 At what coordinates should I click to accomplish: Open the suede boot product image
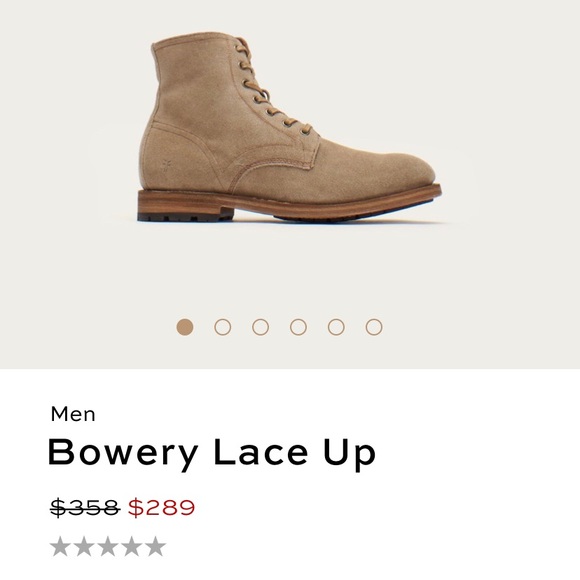point(289,127)
